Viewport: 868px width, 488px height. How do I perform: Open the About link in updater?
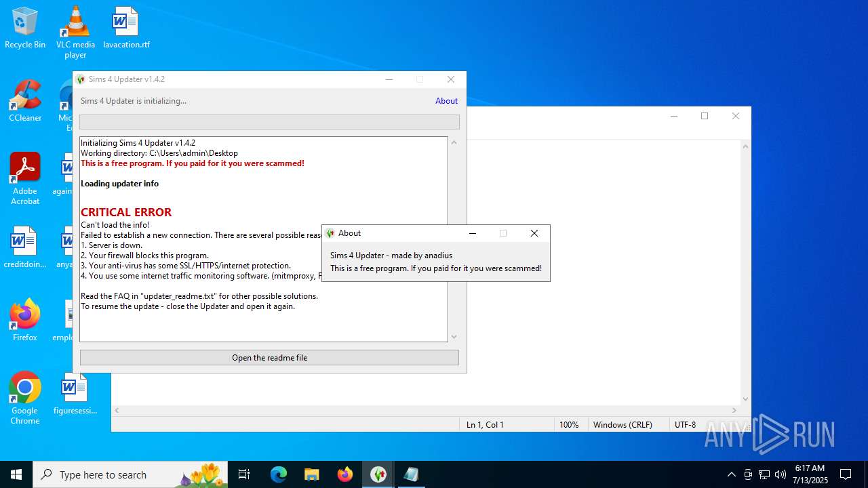pos(446,101)
